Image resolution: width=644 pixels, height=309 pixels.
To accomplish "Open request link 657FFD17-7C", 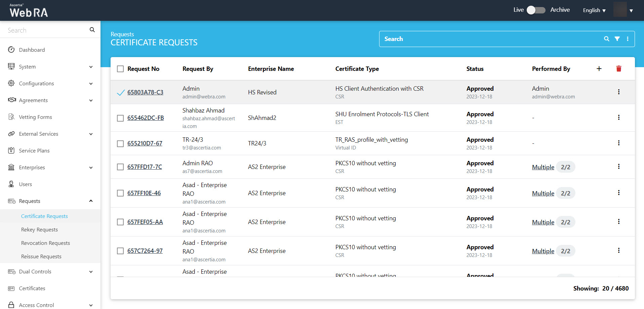I will pos(145,167).
